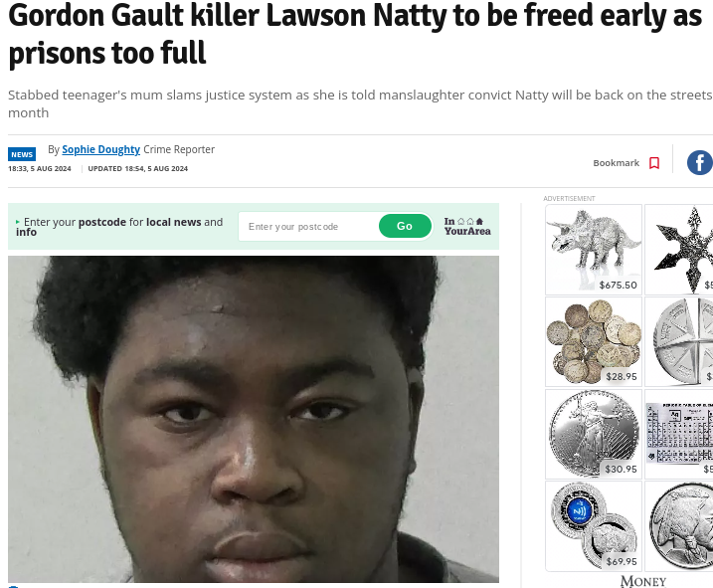The height and width of the screenshot is (588, 713).
Task: Click the small arrow before postcode prompt
Action: tap(18, 222)
